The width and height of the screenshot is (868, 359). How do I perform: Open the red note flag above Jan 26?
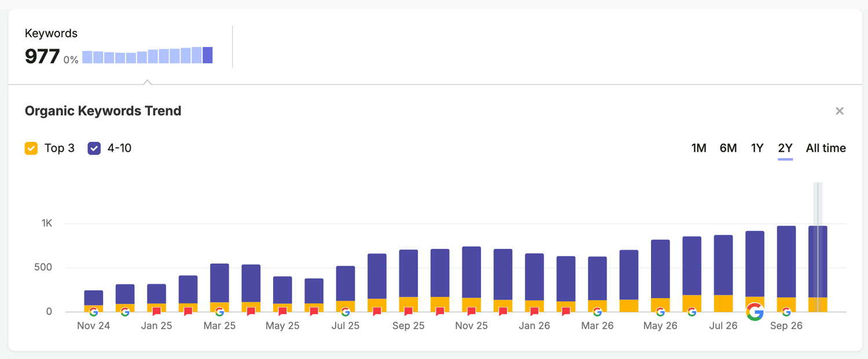[534, 312]
